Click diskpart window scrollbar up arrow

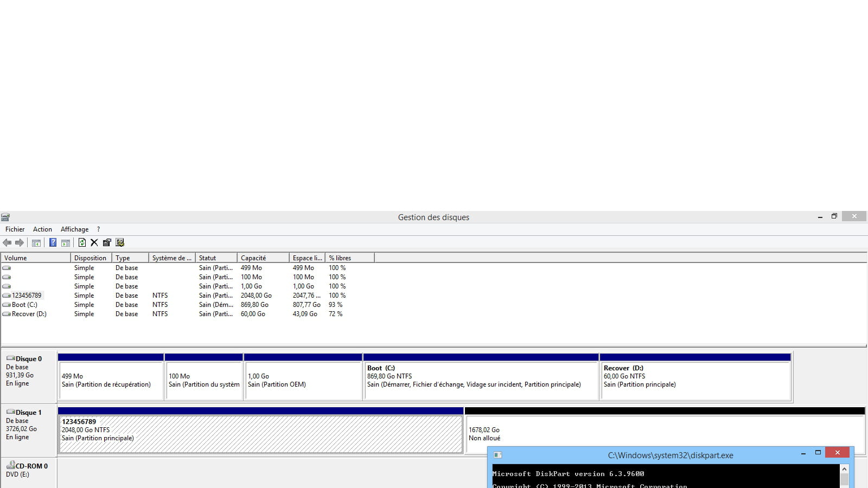pyautogui.click(x=844, y=469)
